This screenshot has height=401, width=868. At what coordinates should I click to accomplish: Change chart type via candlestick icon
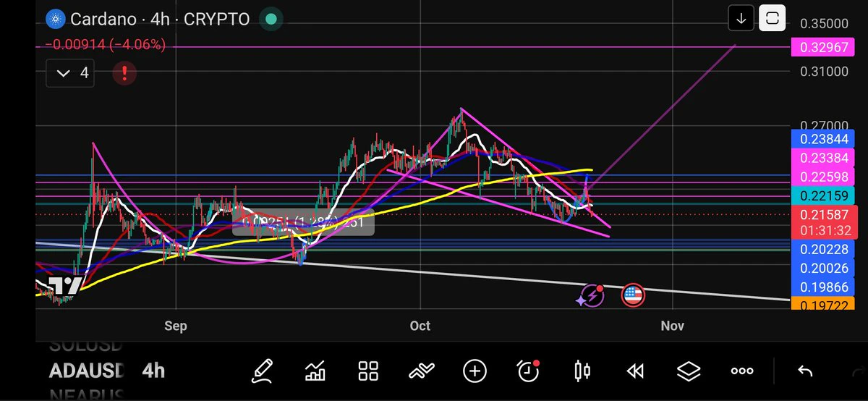[582, 371]
